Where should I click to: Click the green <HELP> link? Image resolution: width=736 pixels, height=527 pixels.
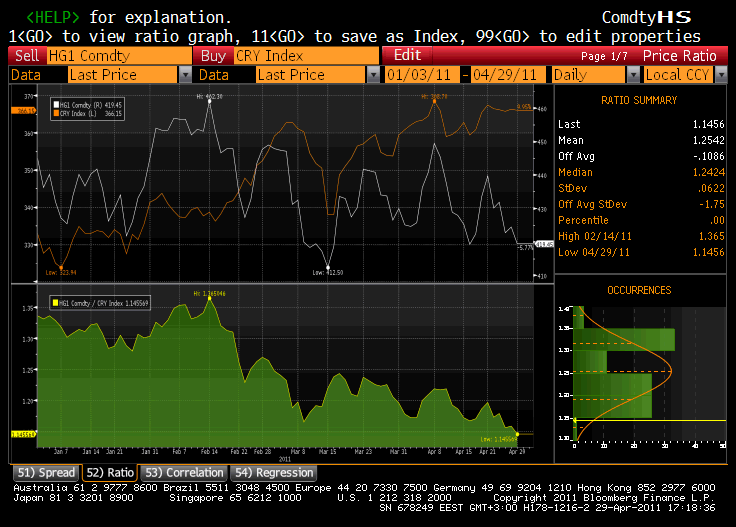point(53,17)
